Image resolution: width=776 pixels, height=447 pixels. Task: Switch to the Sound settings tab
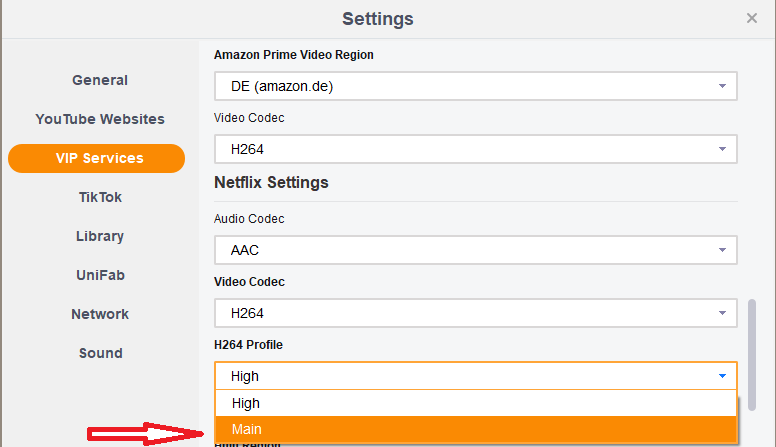coord(100,353)
